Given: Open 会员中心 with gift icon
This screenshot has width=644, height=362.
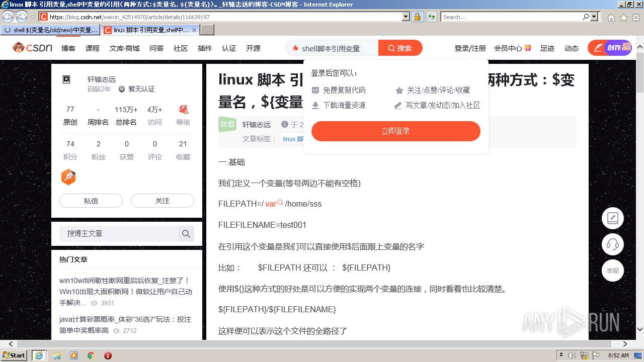Looking at the screenshot, I should 513,48.
